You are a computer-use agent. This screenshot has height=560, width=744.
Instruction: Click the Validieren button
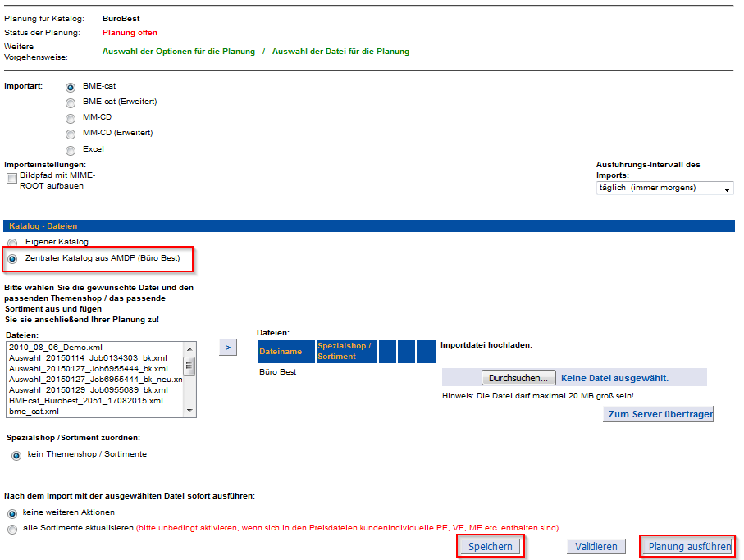click(596, 547)
